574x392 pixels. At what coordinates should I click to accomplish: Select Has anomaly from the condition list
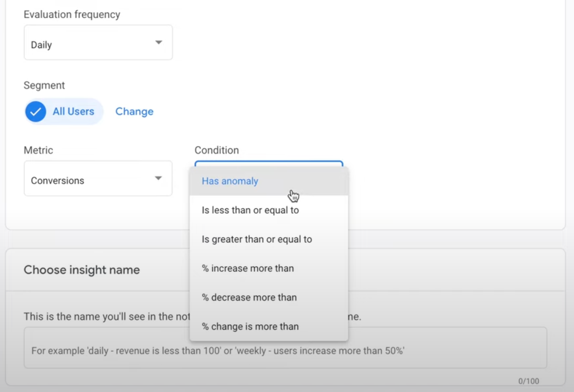pos(230,181)
